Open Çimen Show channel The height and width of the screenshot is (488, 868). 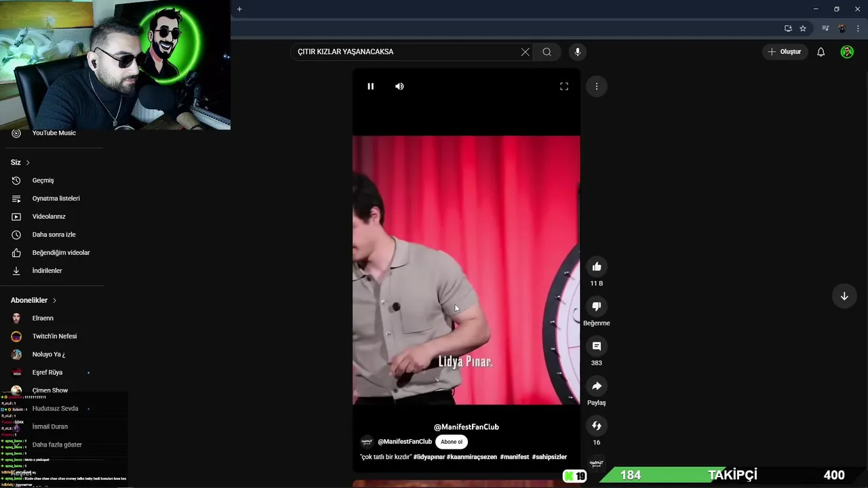(x=52, y=390)
